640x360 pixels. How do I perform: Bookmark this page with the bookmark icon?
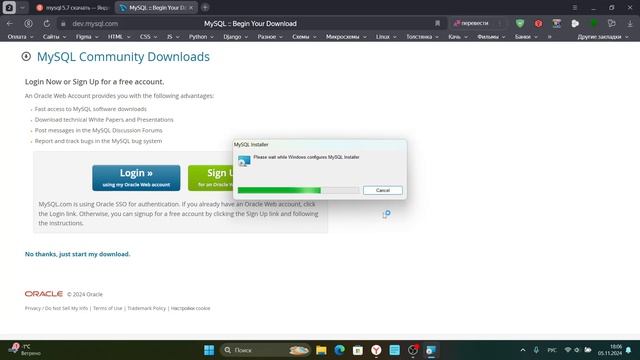[438, 23]
